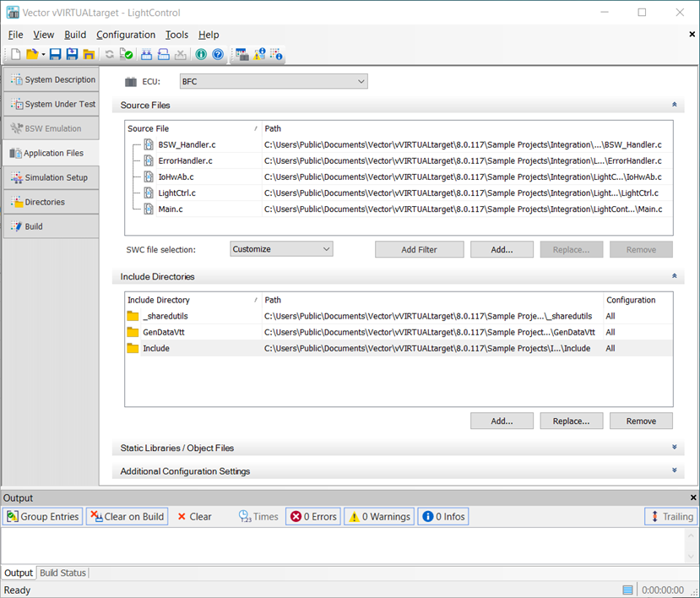Click the New project toolbar icon
Viewport: 700px width, 598px height.
(16, 55)
